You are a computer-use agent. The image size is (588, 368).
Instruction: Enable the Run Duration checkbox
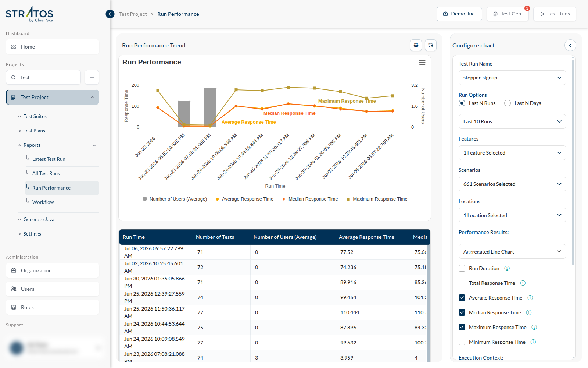(x=462, y=268)
